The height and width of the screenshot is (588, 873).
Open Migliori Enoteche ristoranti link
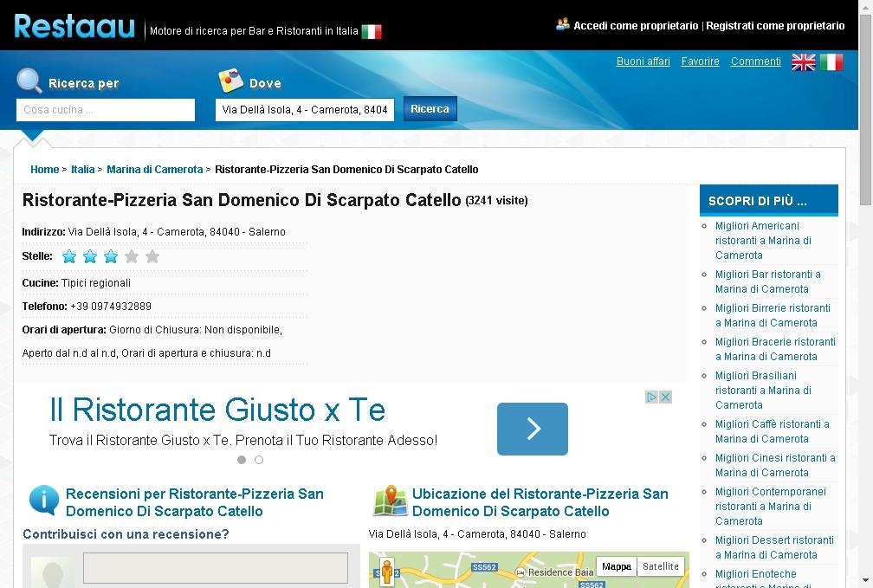pos(763,578)
